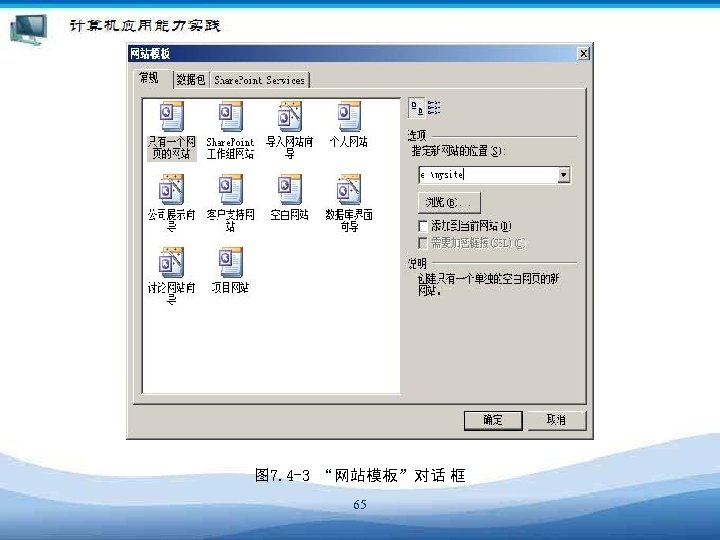
Task: Click the description text about single page
Action: 488,284
